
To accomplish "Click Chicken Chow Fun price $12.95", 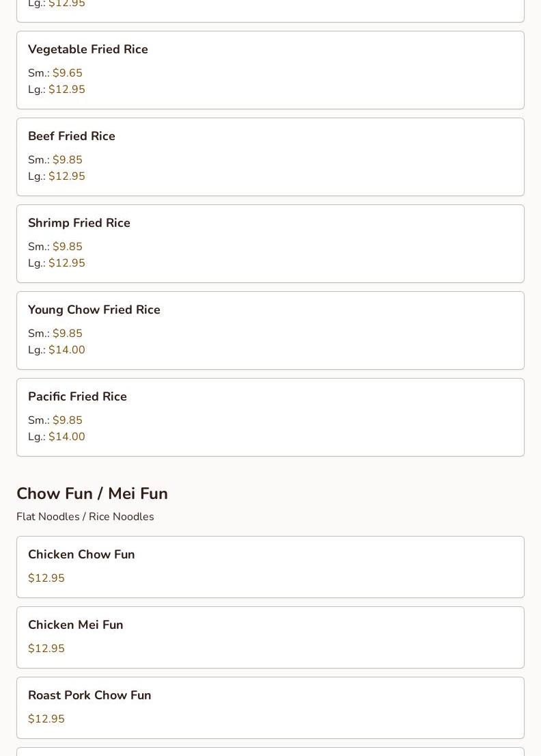I will click(x=46, y=578).
